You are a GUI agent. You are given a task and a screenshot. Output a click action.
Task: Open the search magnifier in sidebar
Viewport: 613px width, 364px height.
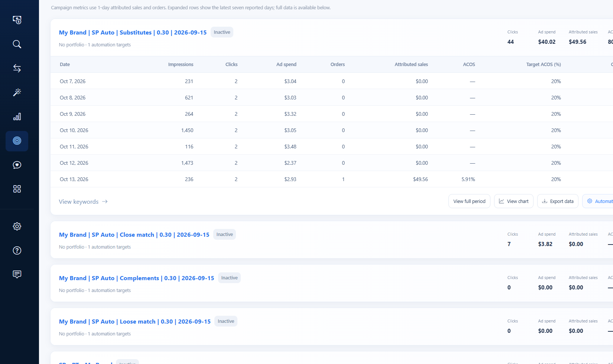coord(17,44)
